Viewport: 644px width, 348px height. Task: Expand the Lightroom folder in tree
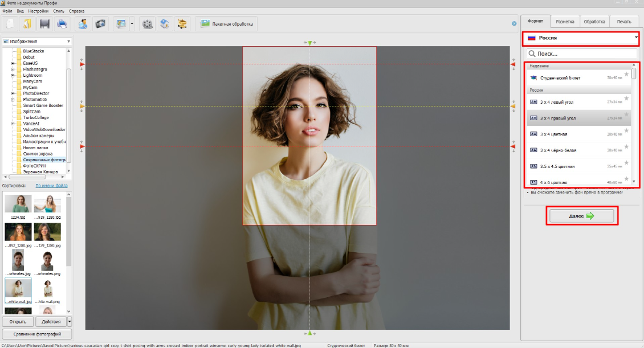13,75
